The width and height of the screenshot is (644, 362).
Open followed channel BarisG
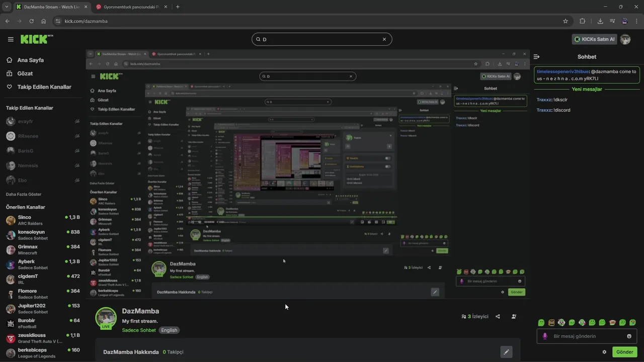[x=43, y=151]
